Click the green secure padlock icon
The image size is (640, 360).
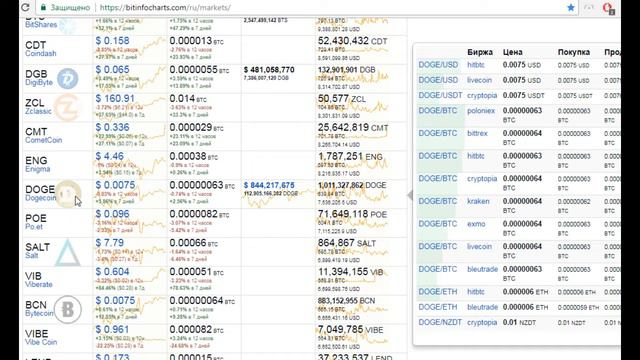(x=43, y=7)
